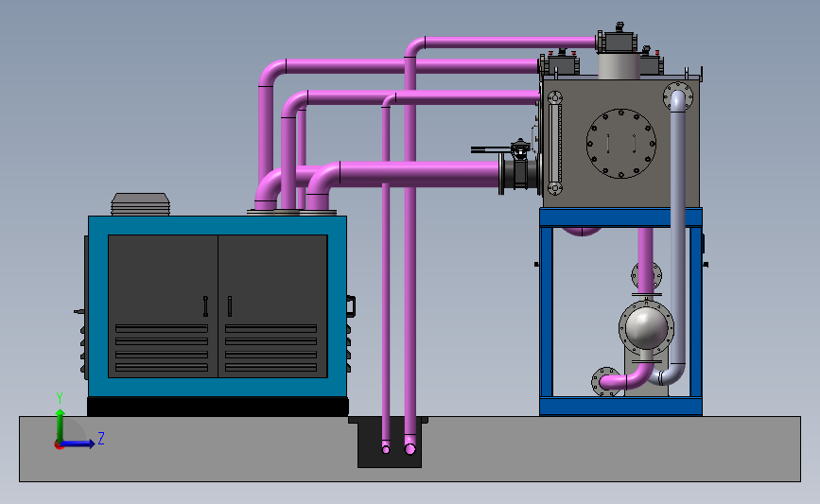Select the topmost magenta pipe run to the tank

coord(510,43)
